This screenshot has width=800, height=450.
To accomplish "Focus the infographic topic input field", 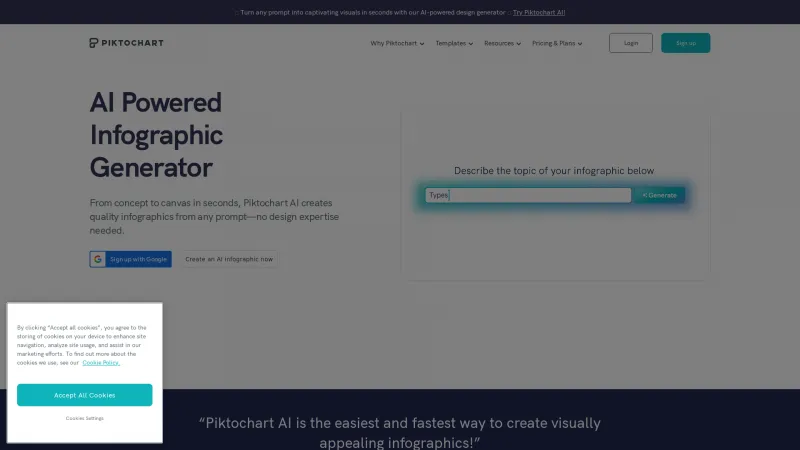I will click(528, 195).
